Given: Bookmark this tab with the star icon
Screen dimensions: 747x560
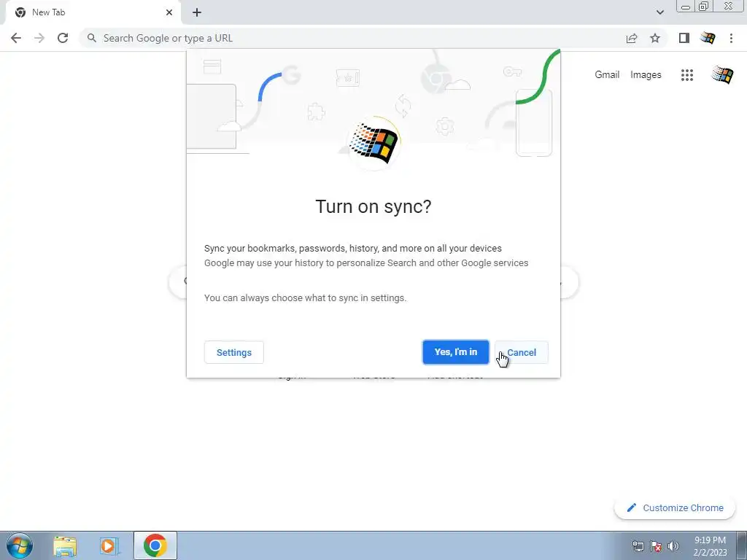Looking at the screenshot, I should 655,38.
